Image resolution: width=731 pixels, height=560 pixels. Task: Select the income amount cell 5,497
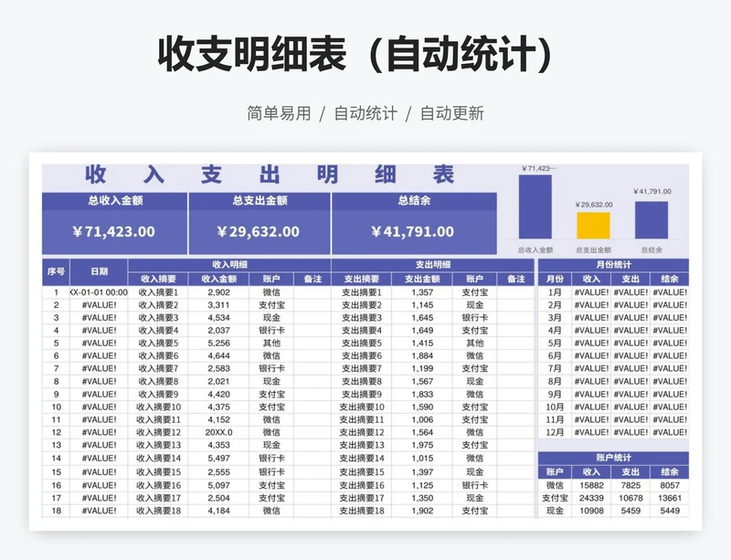(x=218, y=459)
